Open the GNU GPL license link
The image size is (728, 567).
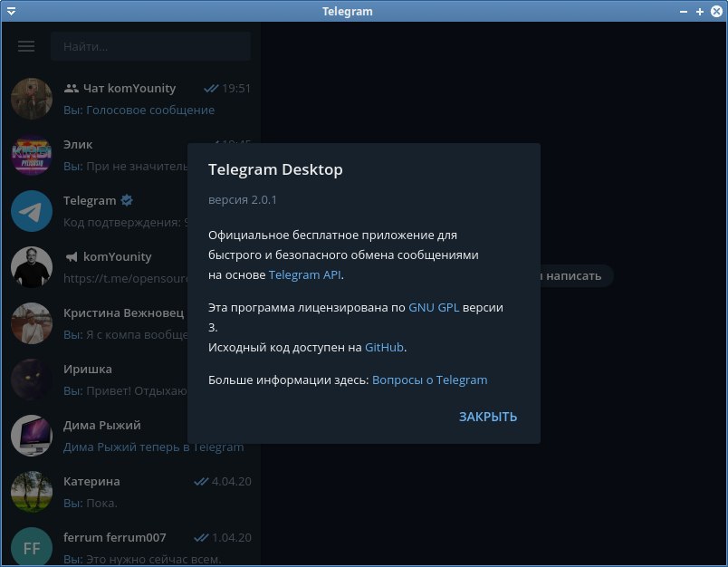tap(434, 307)
